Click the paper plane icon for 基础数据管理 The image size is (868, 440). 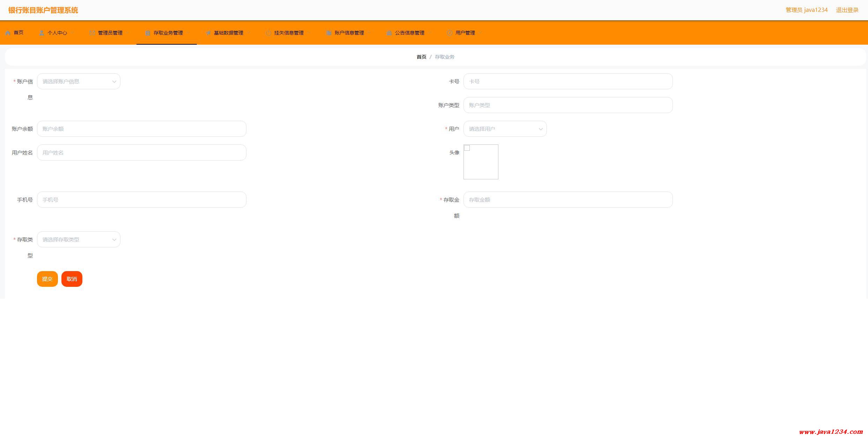[x=208, y=33]
